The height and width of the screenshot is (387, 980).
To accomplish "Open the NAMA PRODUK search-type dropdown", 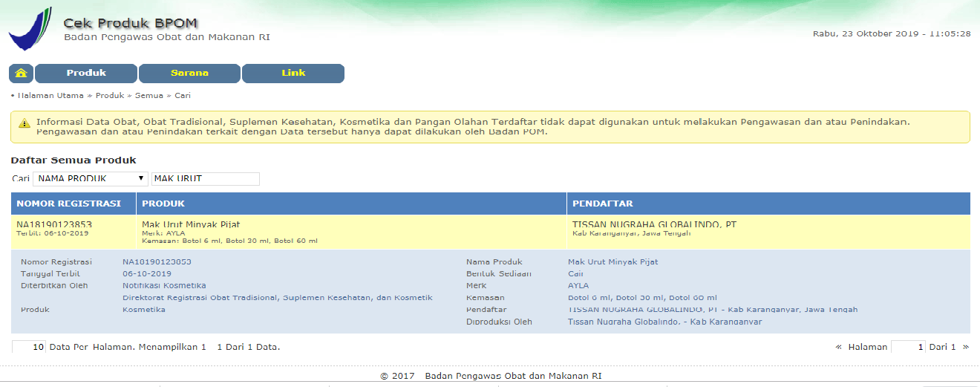I will click(91, 178).
